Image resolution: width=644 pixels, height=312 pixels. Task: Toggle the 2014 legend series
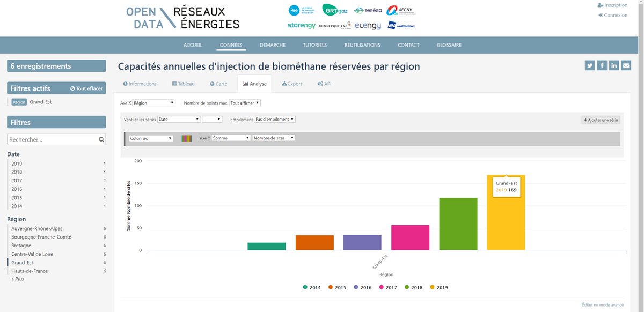[312, 287]
